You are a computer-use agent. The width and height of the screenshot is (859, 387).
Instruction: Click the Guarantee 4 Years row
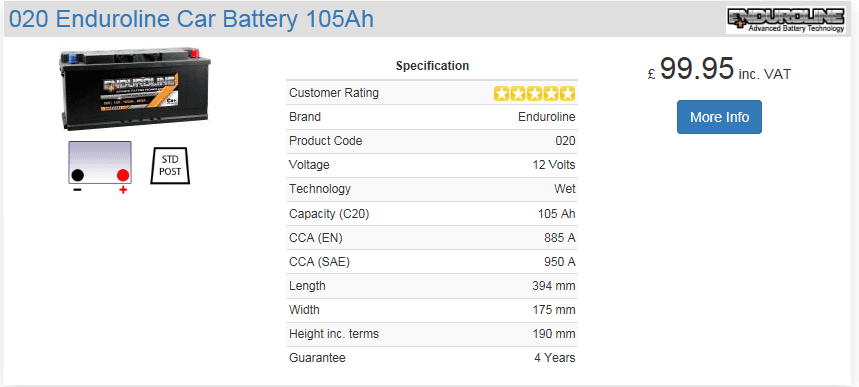432,358
